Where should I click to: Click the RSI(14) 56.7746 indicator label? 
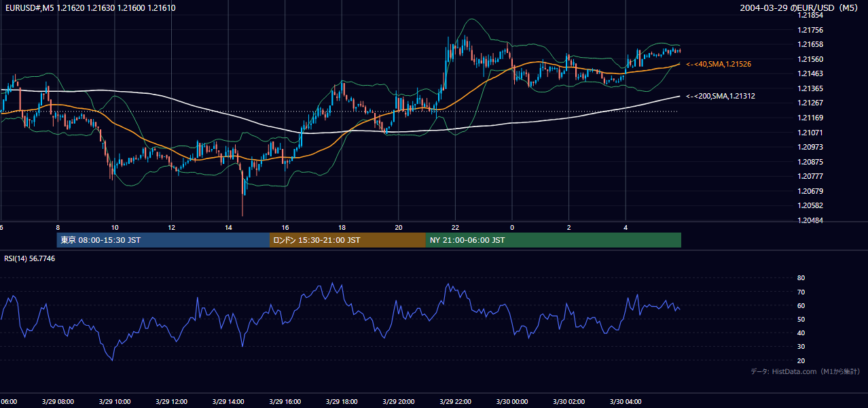(30, 258)
